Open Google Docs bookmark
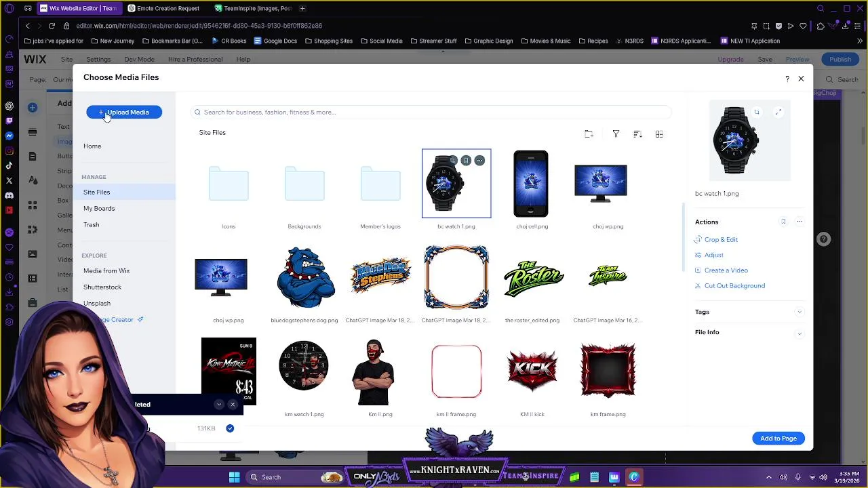This screenshot has height=488, width=868. tap(275, 41)
